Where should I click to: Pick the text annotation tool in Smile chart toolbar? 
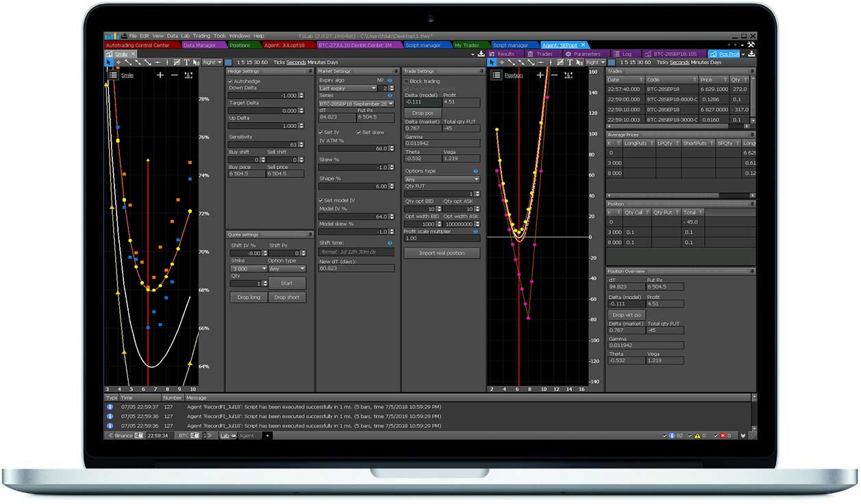click(186, 62)
